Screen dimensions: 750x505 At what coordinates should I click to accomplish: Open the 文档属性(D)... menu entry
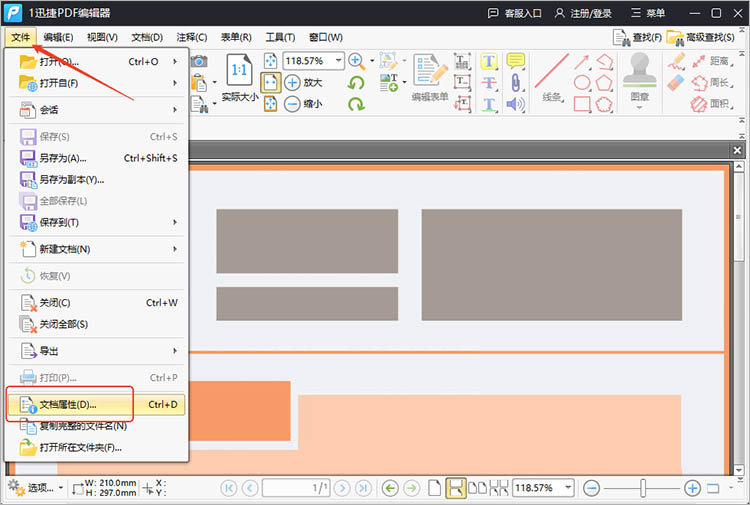pyautogui.click(x=96, y=405)
